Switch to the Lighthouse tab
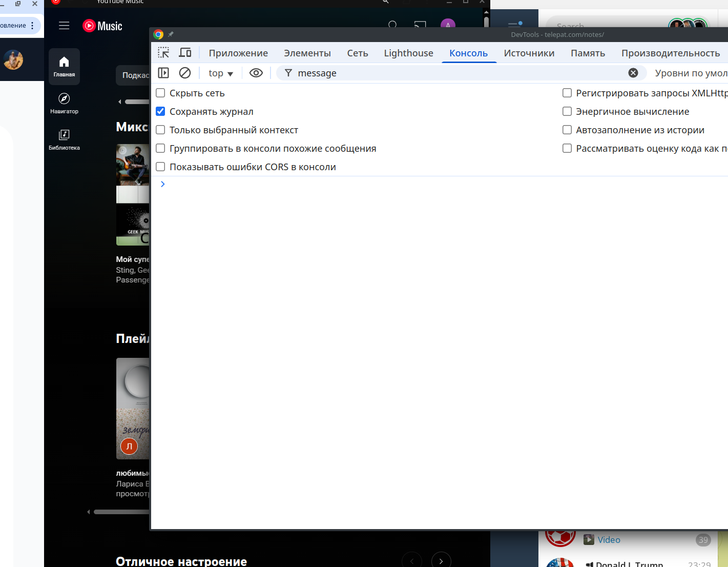The width and height of the screenshot is (728, 567). (408, 53)
